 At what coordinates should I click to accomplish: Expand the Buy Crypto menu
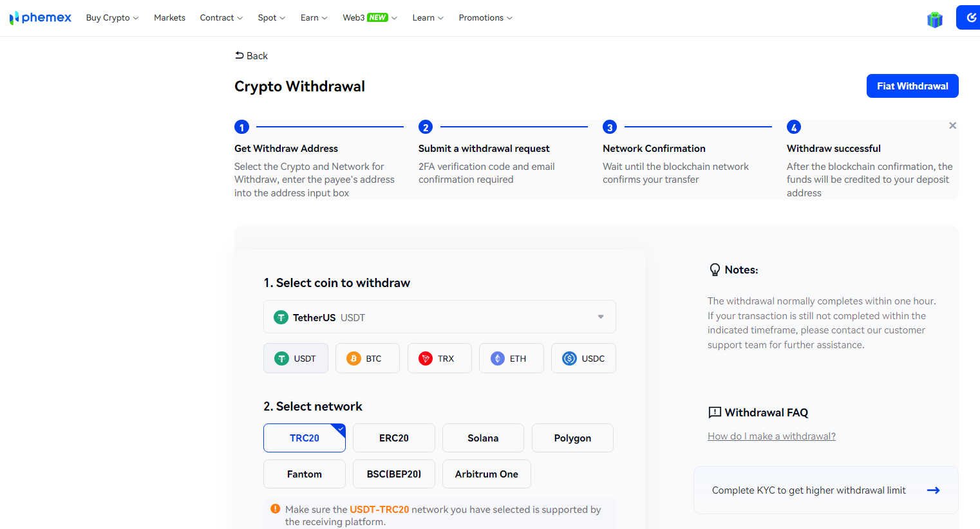(112, 17)
